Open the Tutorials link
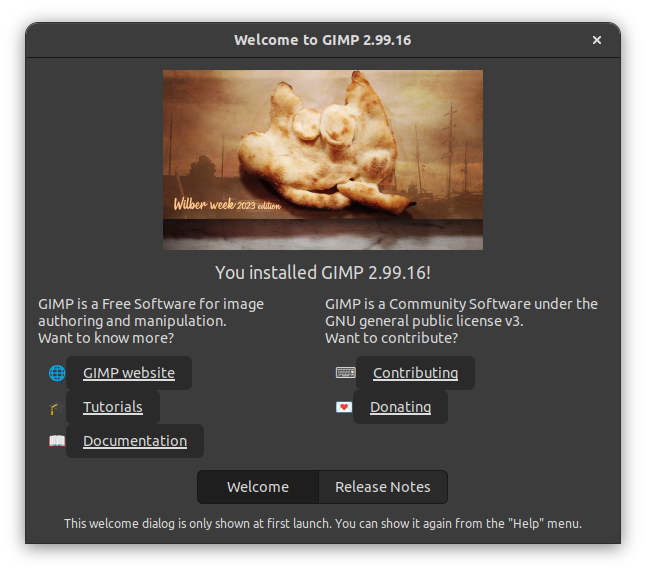The image size is (646, 572). [x=112, y=407]
